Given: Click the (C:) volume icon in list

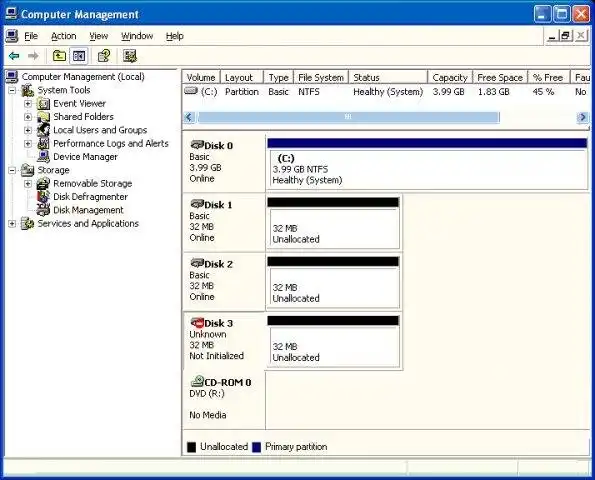Looking at the screenshot, I should pos(191,91).
